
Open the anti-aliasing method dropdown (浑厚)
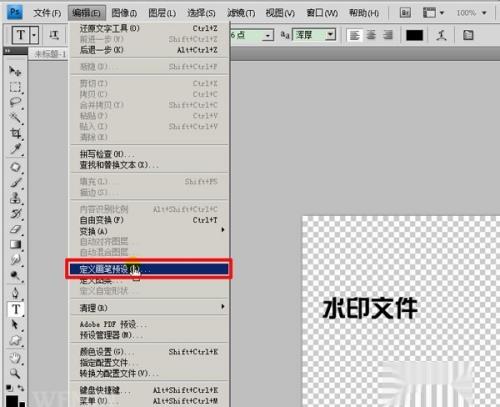(330, 35)
